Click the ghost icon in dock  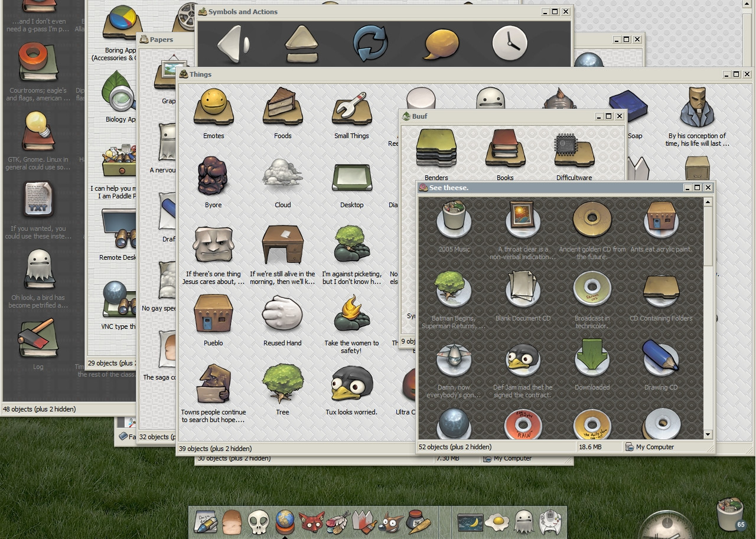click(524, 522)
